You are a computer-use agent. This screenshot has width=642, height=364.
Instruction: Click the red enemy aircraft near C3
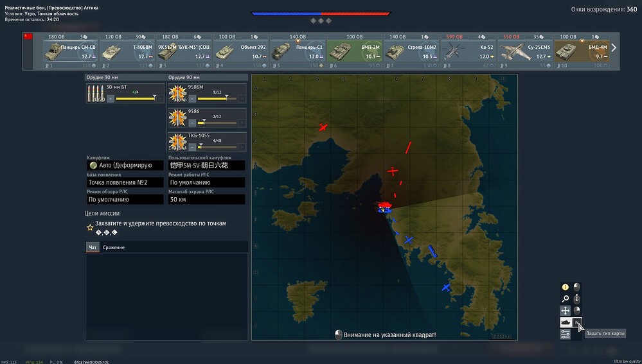(x=323, y=128)
